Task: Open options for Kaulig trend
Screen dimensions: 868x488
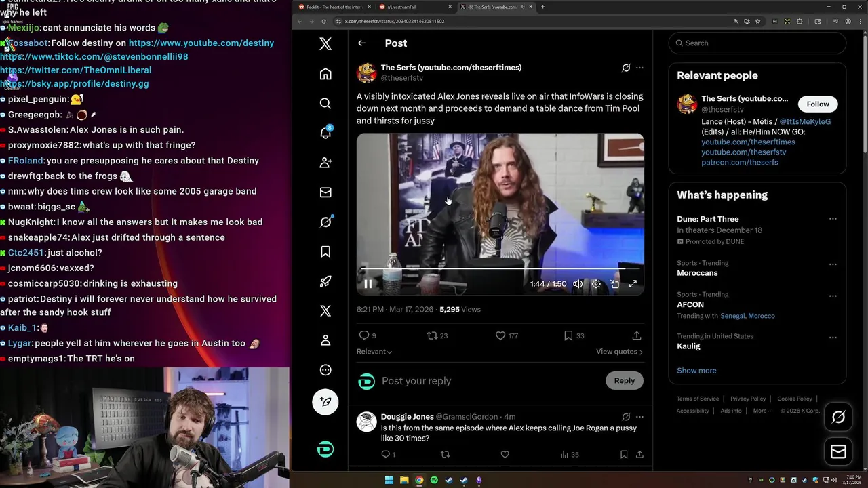Action: 833,338
